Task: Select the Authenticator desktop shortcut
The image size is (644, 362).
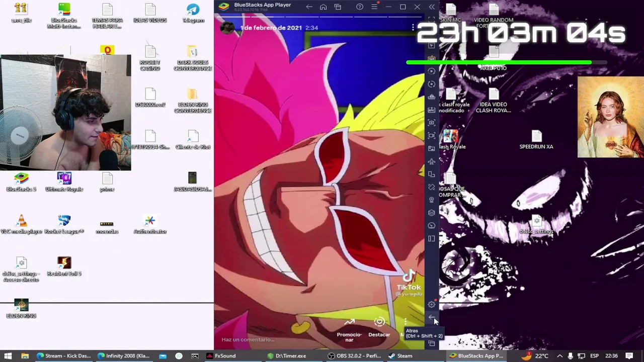Action: (150, 224)
